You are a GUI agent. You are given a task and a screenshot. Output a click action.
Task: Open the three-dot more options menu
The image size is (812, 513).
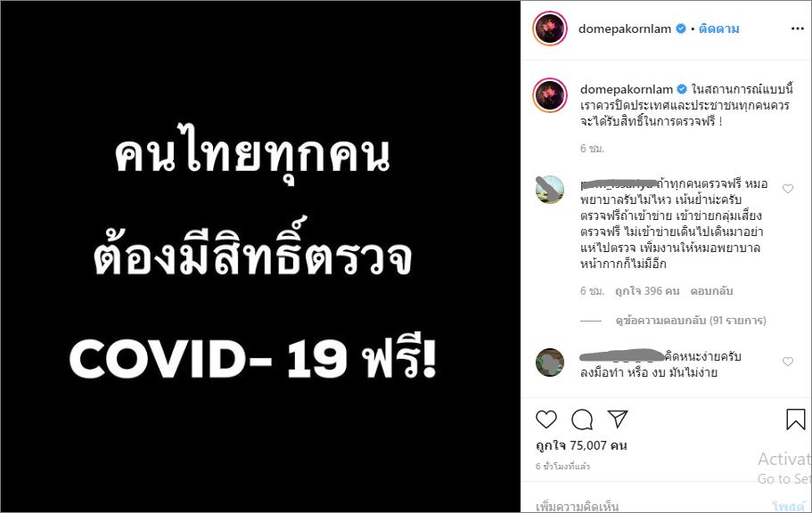pyautogui.click(x=798, y=28)
